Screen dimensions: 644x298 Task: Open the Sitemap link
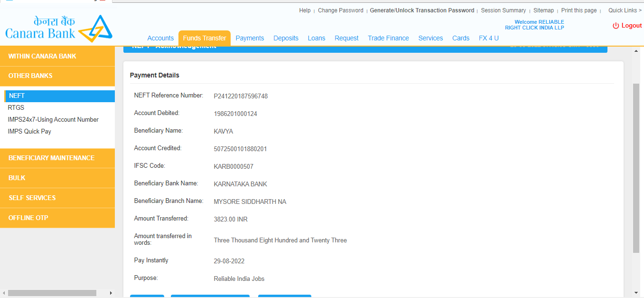tap(543, 10)
